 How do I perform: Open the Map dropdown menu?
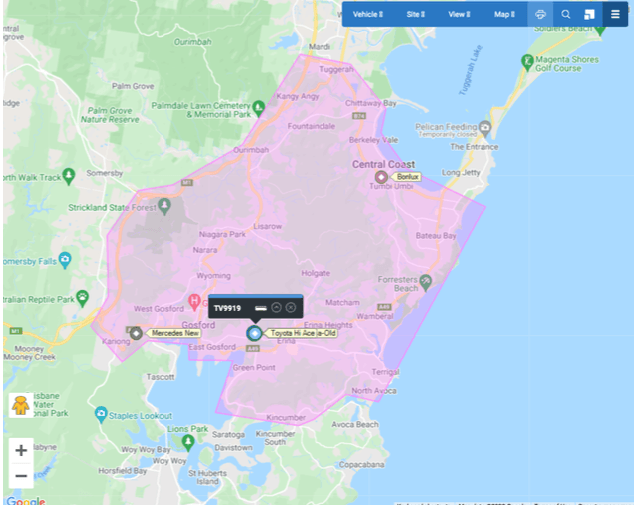coord(503,14)
